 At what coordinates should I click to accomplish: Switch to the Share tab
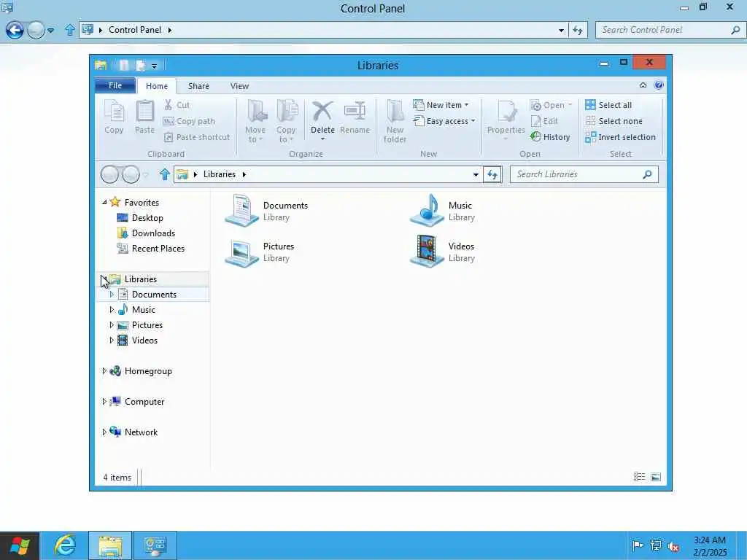pyautogui.click(x=198, y=86)
